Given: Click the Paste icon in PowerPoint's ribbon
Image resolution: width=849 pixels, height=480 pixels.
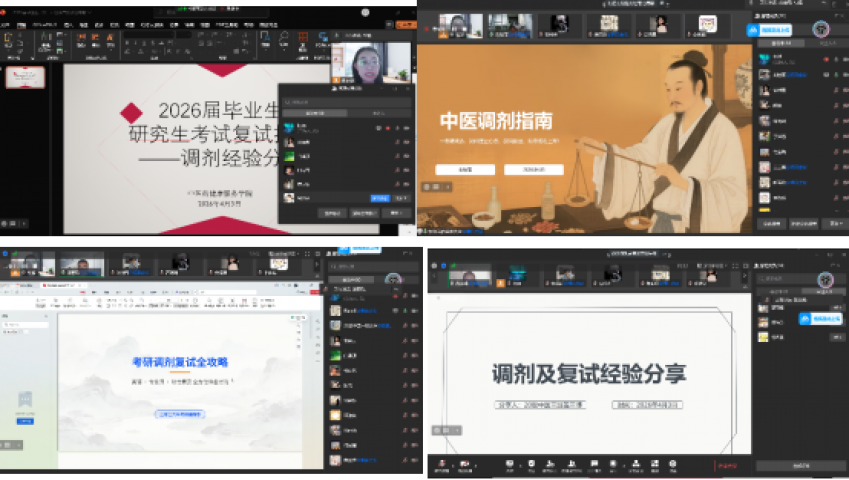Looking at the screenshot, I should [x=10, y=41].
